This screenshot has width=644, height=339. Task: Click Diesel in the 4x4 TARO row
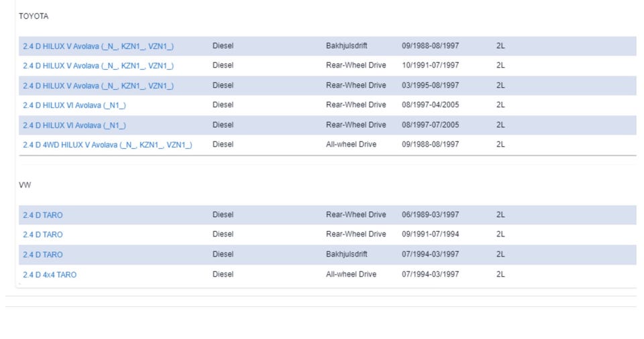(x=223, y=274)
